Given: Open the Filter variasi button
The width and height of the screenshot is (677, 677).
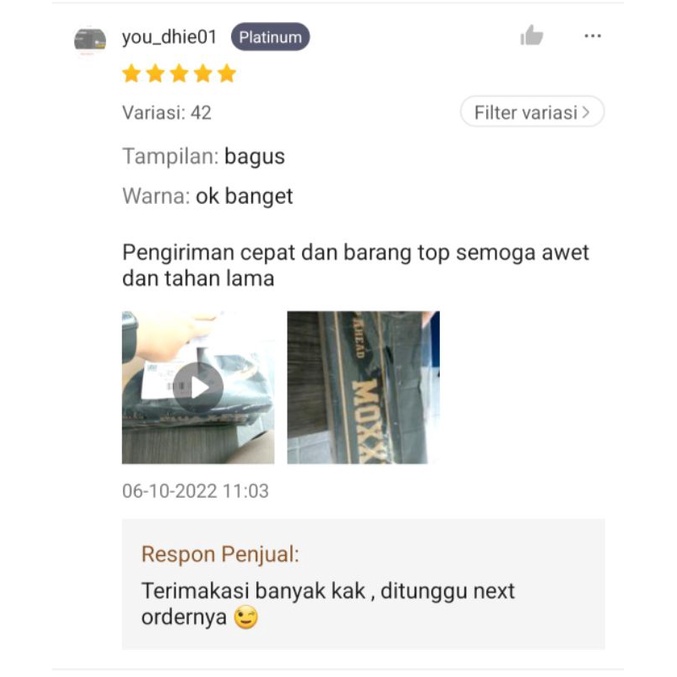Looking at the screenshot, I should (x=532, y=112).
